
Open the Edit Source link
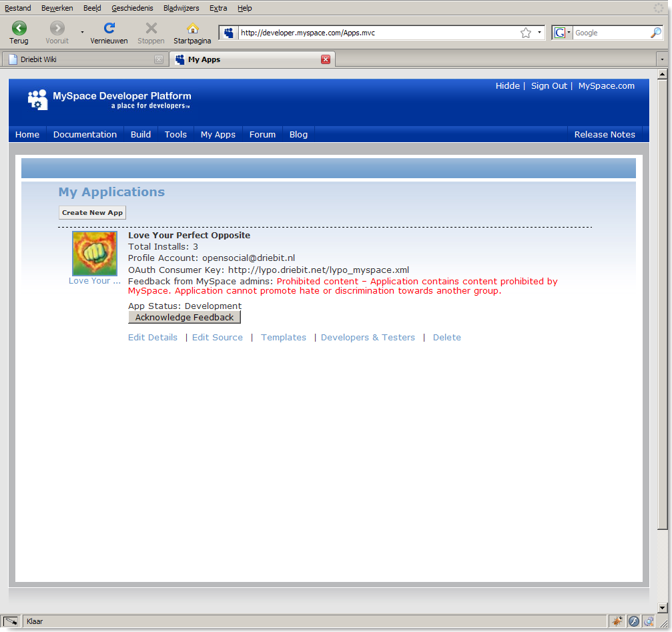(x=217, y=338)
